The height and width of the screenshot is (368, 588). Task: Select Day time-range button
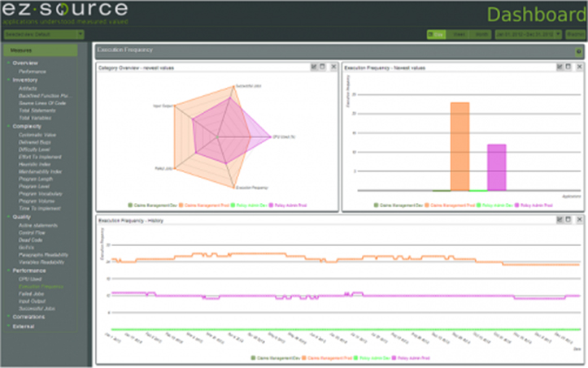(x=437, y=34)
